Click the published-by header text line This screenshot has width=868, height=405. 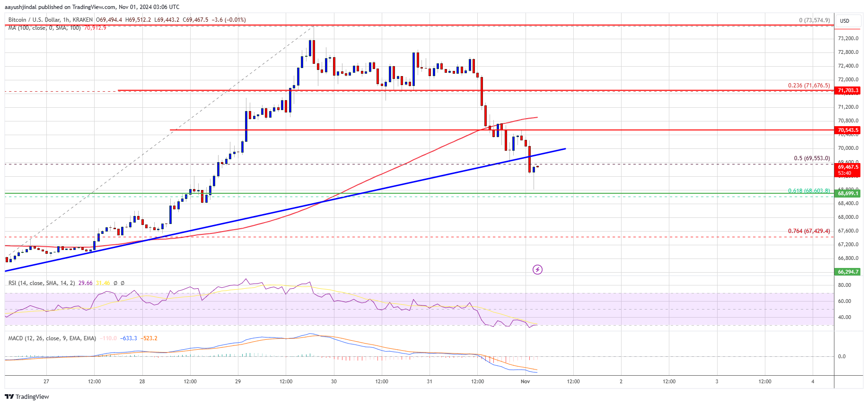[x=92, y=7]
